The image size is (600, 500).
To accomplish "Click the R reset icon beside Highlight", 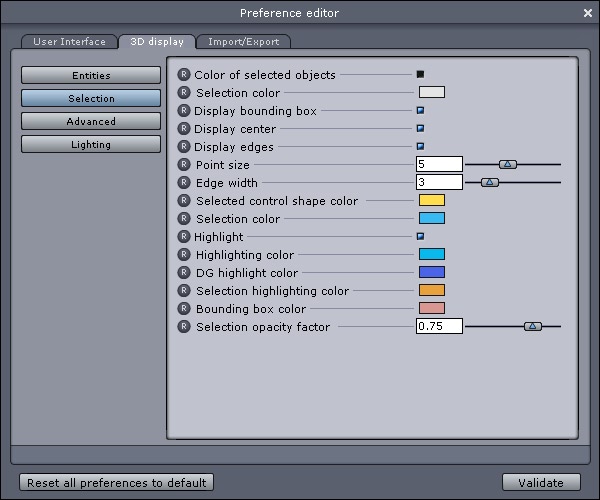I will click(184, 236).
